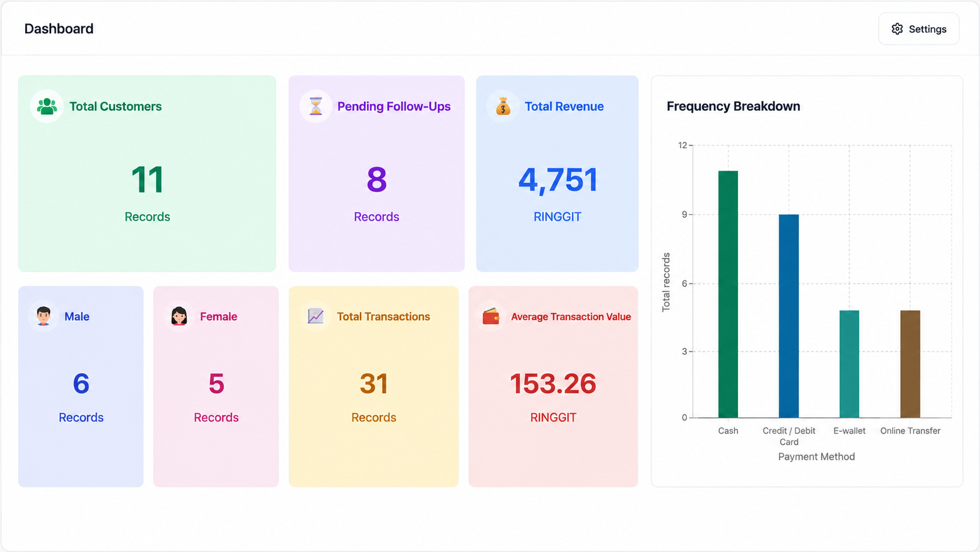Select the teal E-wallet bar
This screenshot has height=552, width=980.
tap(849, 364)
